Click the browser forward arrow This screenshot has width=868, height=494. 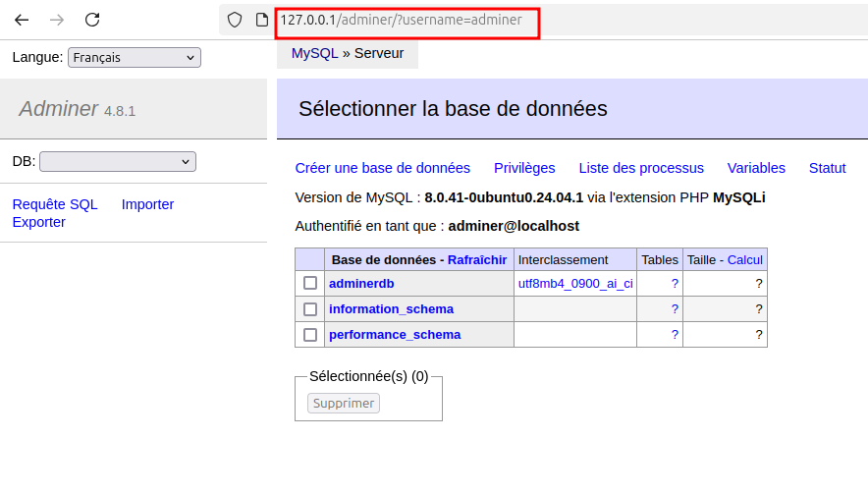coord(57,20)
